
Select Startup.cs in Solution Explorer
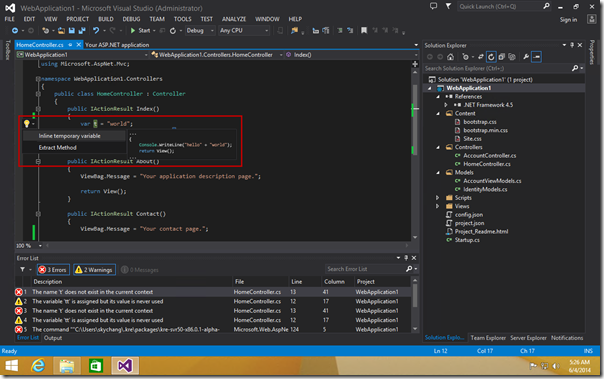coord(467,240)
